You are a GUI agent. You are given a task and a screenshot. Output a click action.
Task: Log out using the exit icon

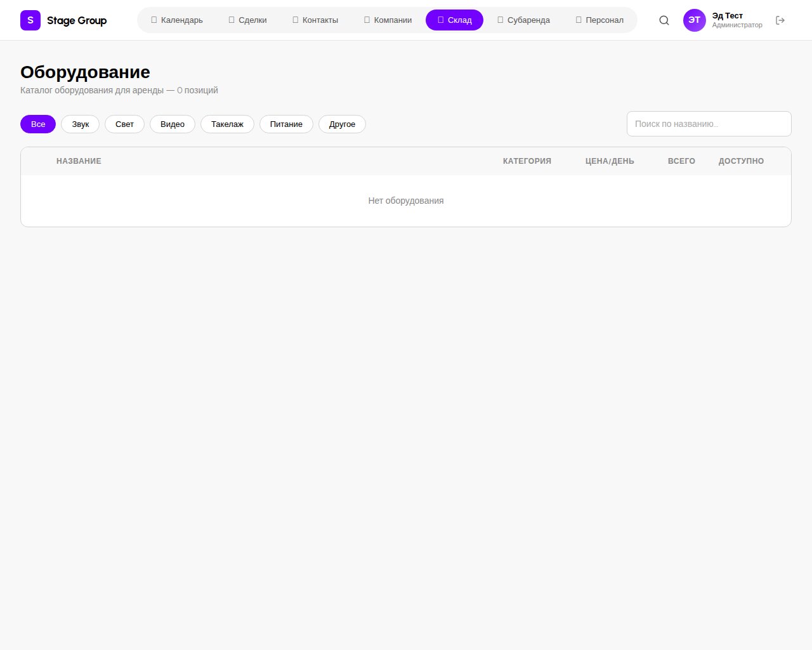coord(780,20)
